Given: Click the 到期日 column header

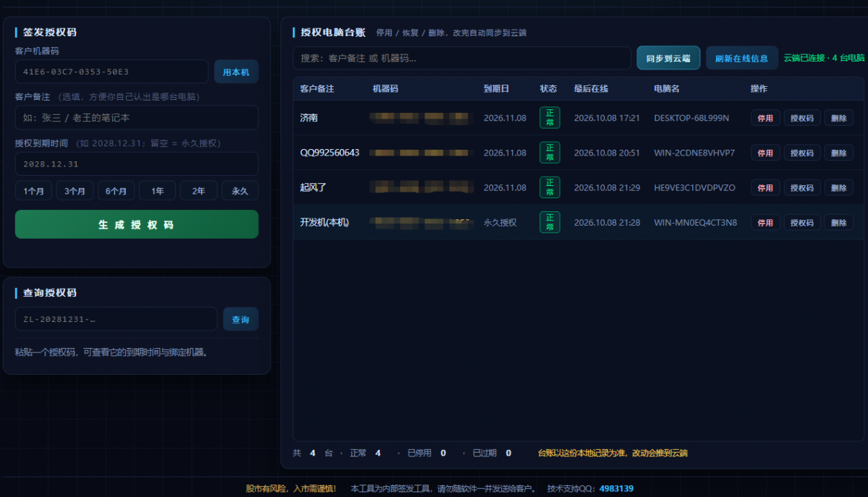Looking at the screenshot, I should point(496,88).
